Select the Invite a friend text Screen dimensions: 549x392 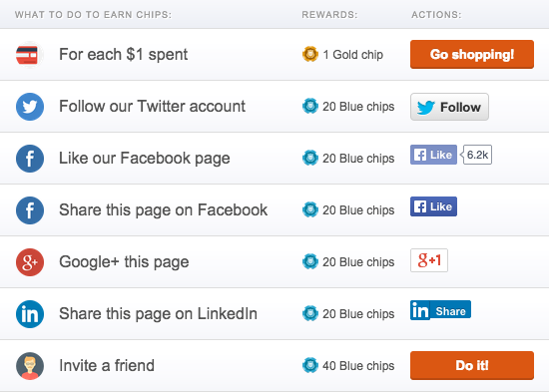[x=107, y=365]
